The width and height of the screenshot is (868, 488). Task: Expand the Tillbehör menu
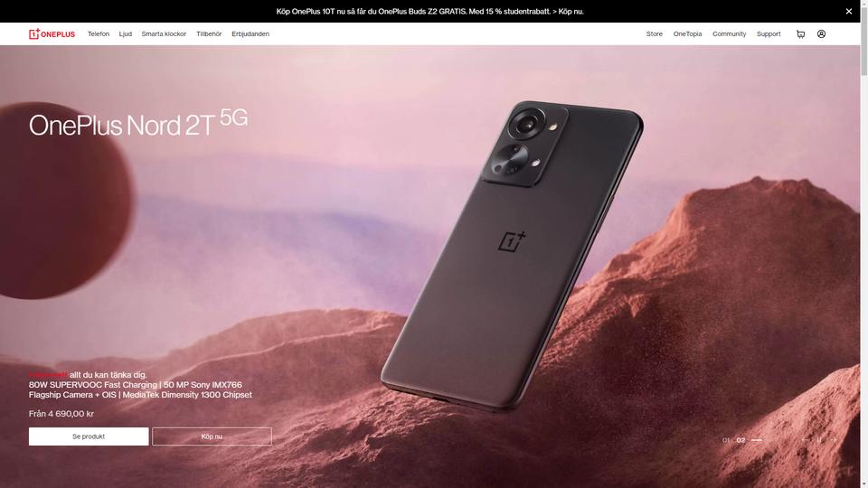click(209, 33)
